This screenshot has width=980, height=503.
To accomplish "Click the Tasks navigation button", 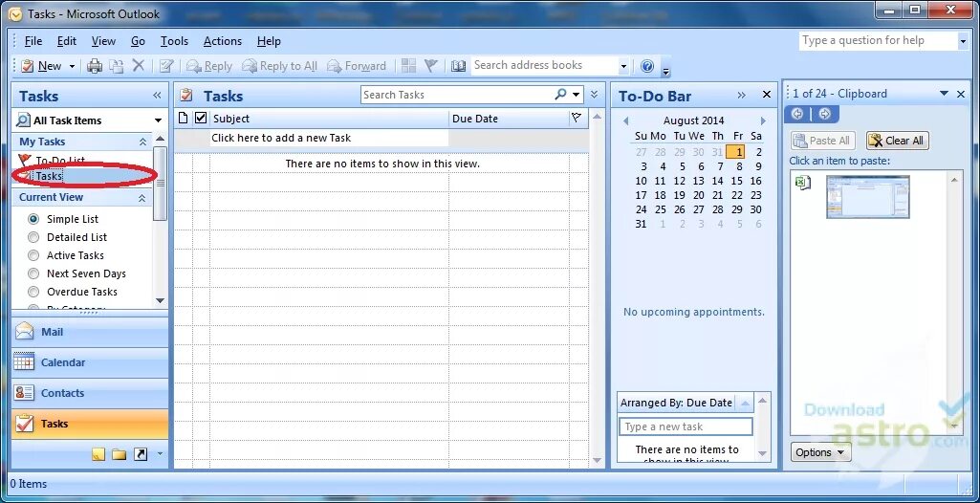I will click(90, 424).
